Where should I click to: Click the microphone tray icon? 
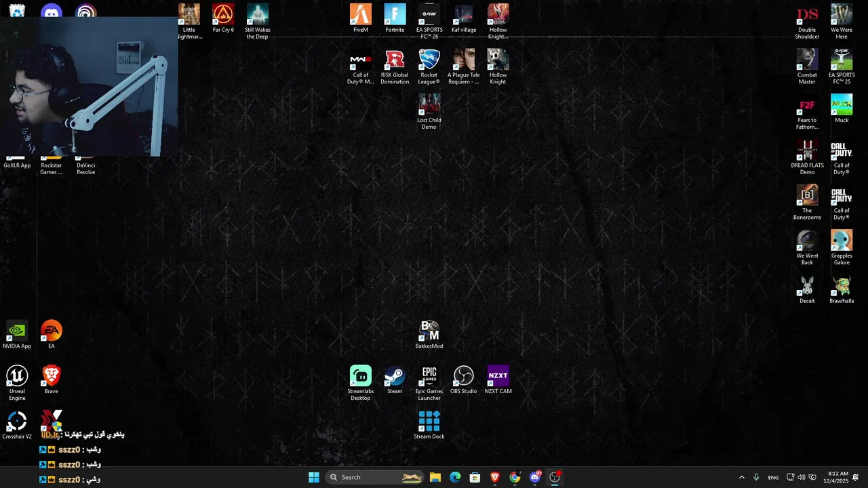pos(756,477)
